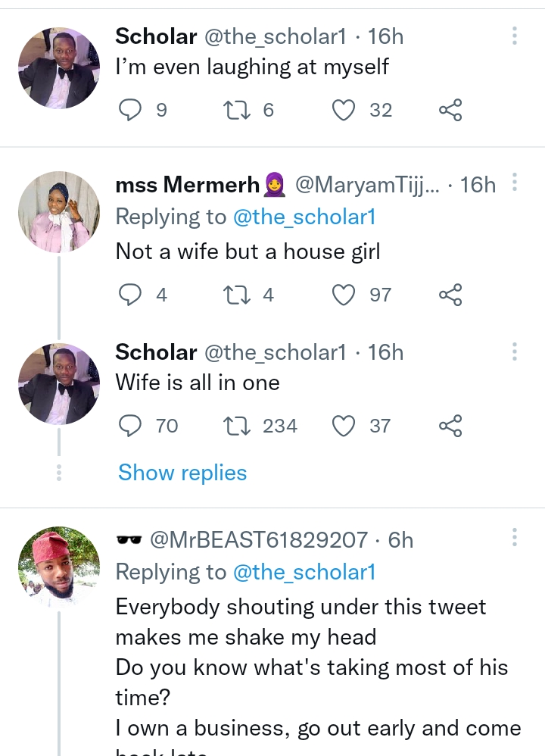Like "Not a wife but a house girl" tweet
This screenshot has width=545, height=756.
click(344, 294)
